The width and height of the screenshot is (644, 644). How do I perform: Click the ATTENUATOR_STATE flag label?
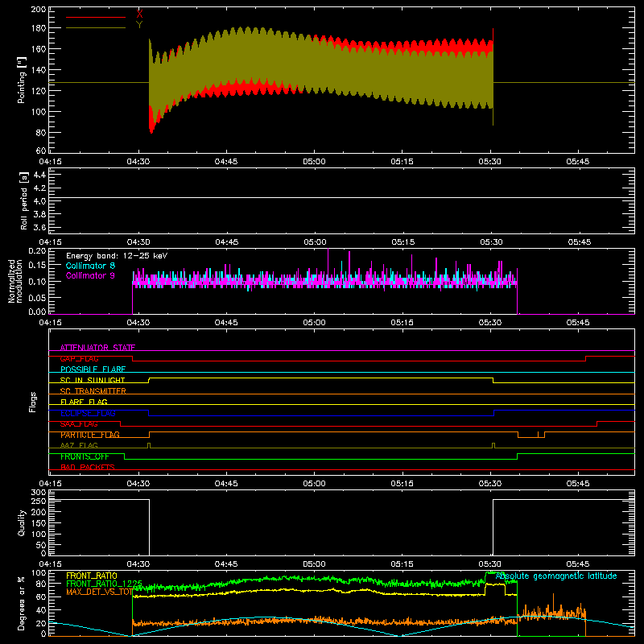97,348
